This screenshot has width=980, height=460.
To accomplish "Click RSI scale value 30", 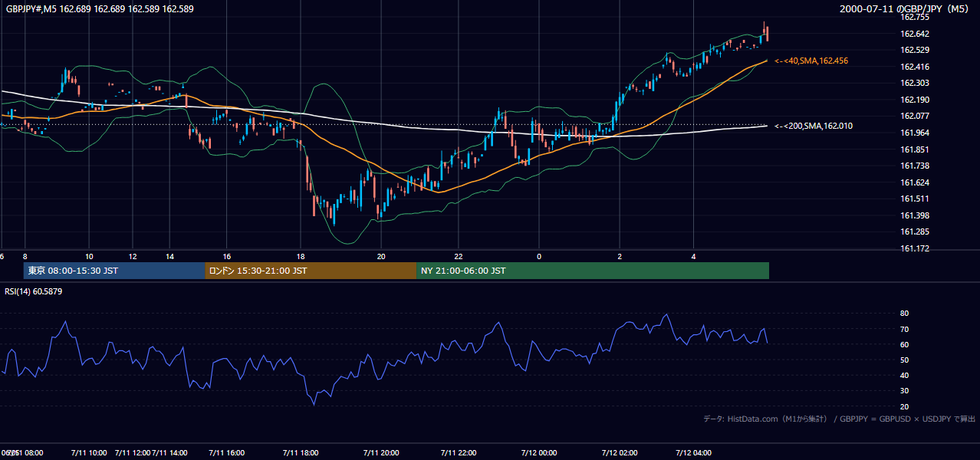I will coord(904,390).
